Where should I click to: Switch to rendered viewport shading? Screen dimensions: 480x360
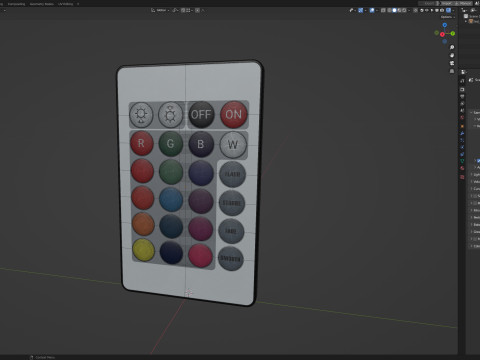click(404, 10)
